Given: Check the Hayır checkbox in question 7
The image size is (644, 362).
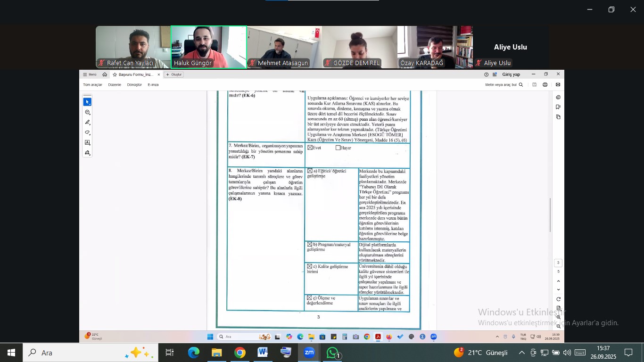Looking at the screenshot, I should [x=338, y=148].
